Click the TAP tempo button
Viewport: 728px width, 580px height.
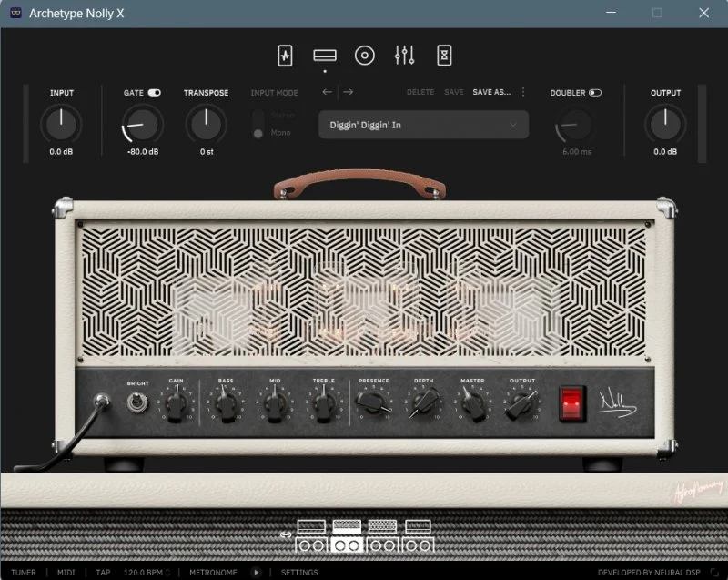point(103,573)
